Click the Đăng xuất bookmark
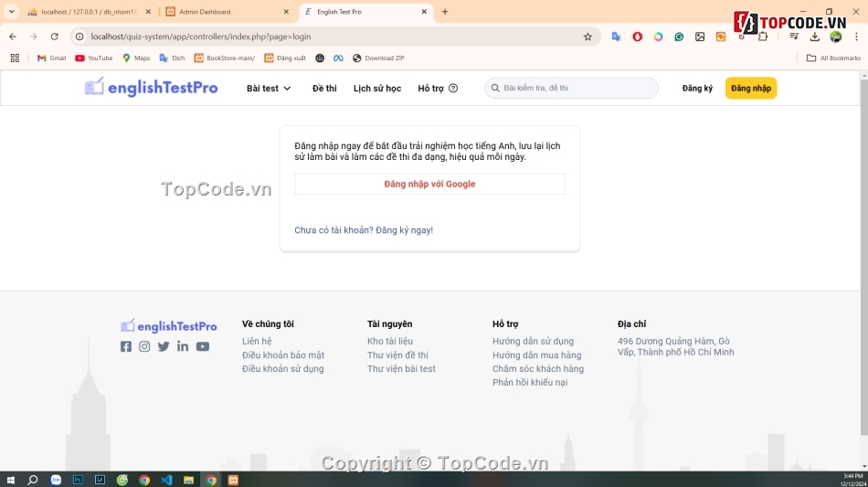This screenshot has height=487, width=868. tap(285, 58)
